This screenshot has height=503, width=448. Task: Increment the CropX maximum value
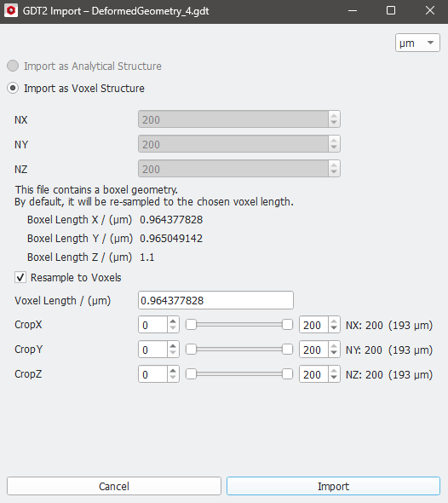pyautogui.click(x=334, y=321)
